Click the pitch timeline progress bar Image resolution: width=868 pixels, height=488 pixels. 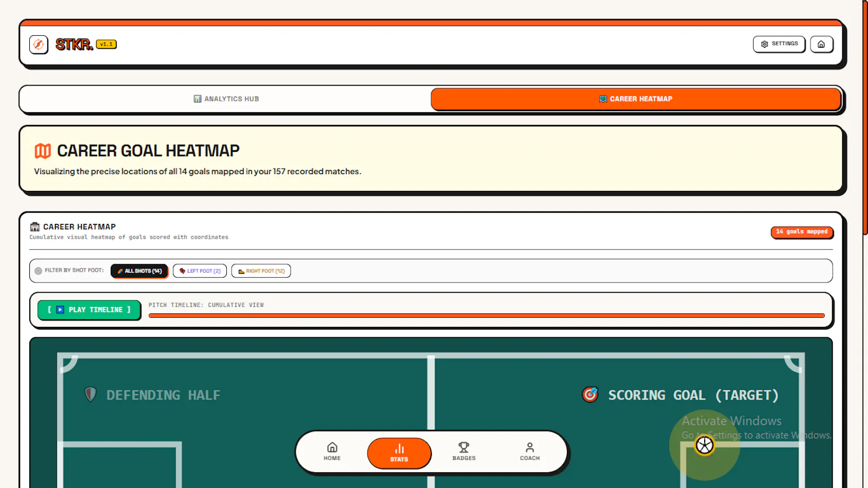point(487,315)
